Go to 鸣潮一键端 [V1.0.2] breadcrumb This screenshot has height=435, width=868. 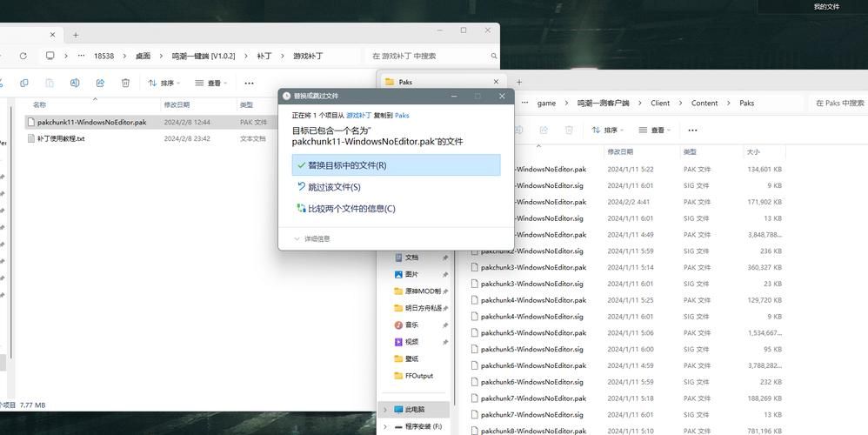204,56
